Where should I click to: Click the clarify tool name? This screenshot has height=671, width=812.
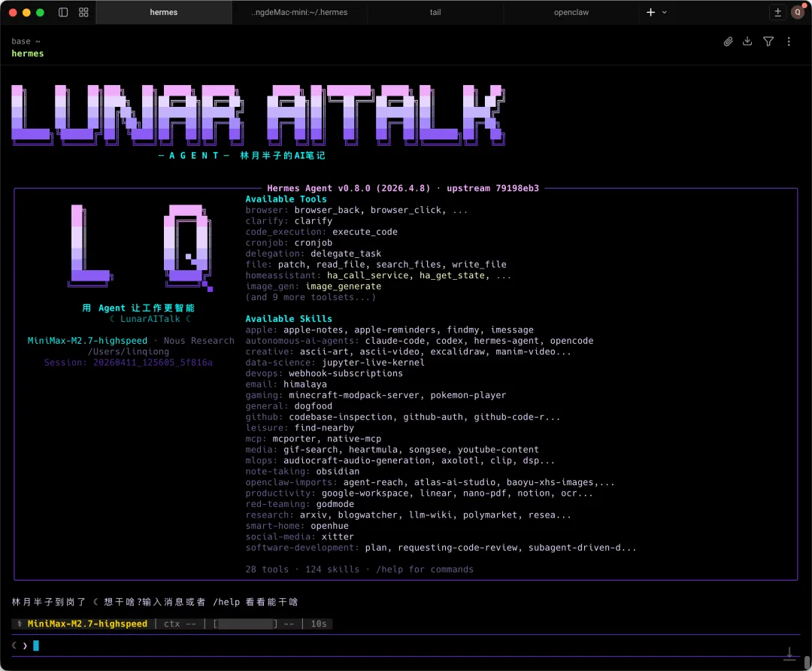(x=314, y=220)
